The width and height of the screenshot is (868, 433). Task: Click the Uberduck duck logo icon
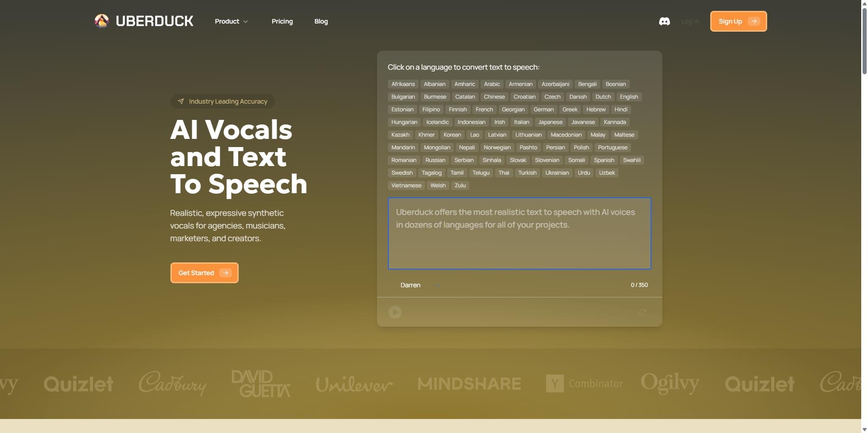click(x=102, y=21)
